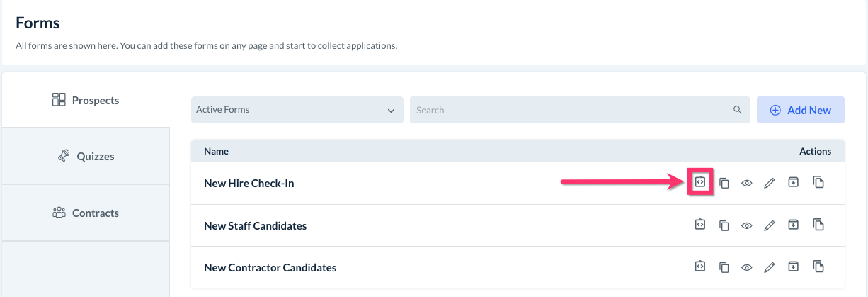Click embed code icon for New Hire Check-In
868x297 pixels.
[x=699, y=182]
